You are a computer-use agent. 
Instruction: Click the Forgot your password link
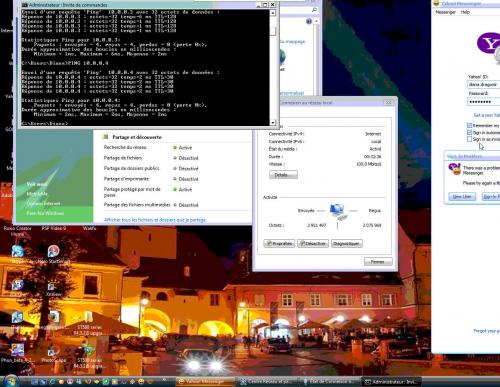(487, 331)
